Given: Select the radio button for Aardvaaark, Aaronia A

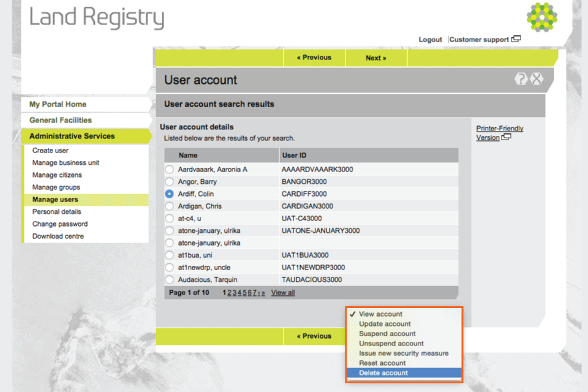Looking at the screenshot, I should click(x=169, y=170).
